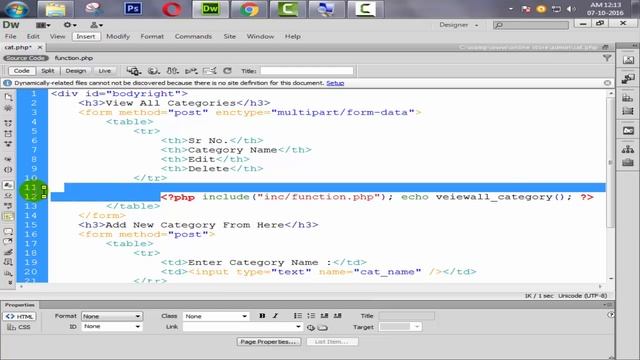The height and width of the screenshot is (360, 640).
Task: Click the unordered list icon in Properties
Action: click(298, 316)
